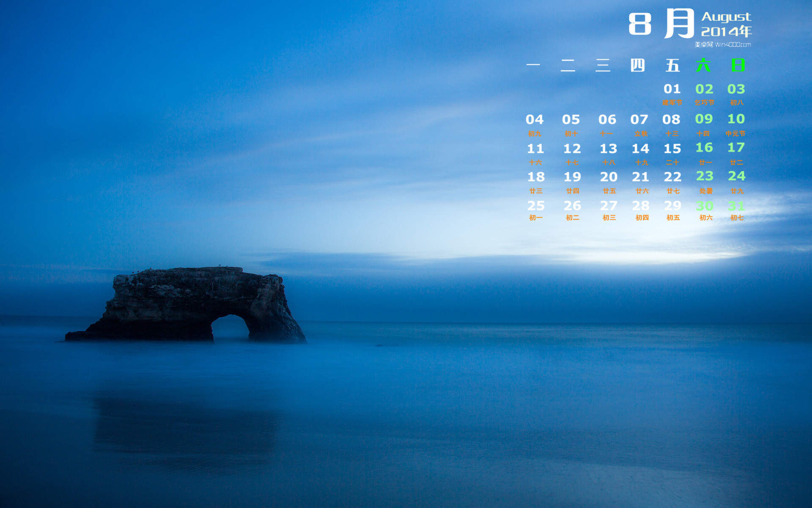The width and height of the screenshot is (812, 508).
Task: Click the "廿二" lunar label
Action: pos(736,162)
